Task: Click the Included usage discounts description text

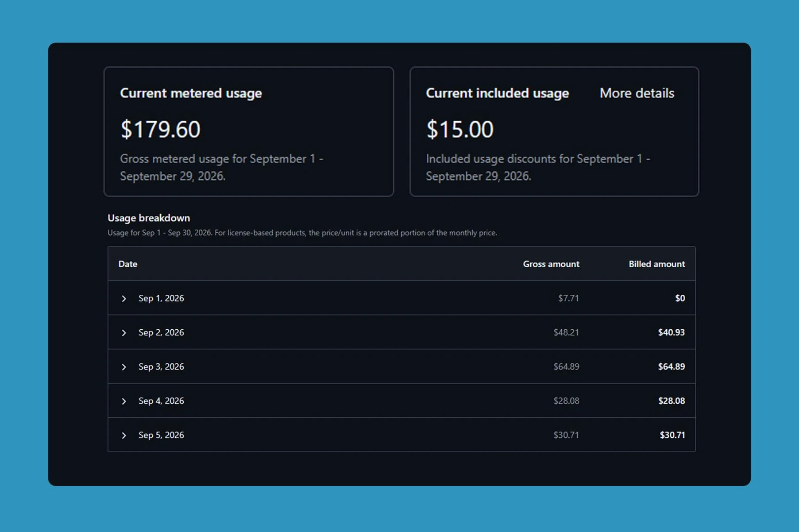Action: pos(538,167)
